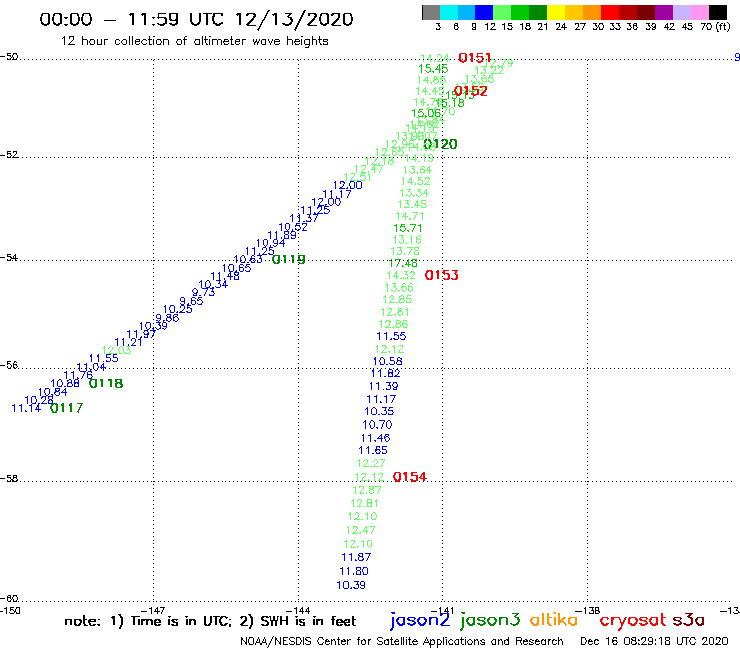Click the jason3 legend label

pyautogui.click(x=490, y=620)
